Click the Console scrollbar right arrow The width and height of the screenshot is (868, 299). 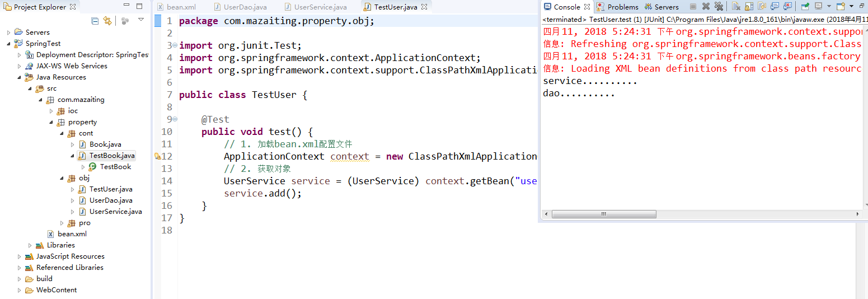click(x=857, y=214)
